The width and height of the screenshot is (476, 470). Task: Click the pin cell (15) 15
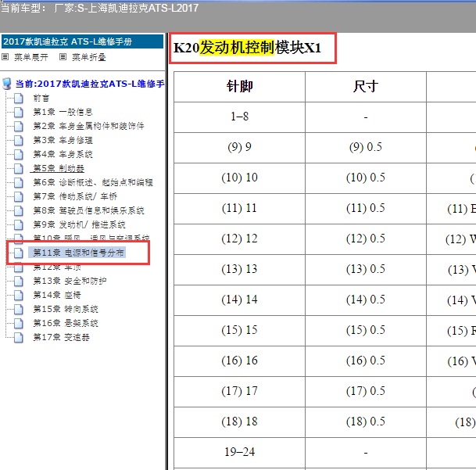point(239,331)
